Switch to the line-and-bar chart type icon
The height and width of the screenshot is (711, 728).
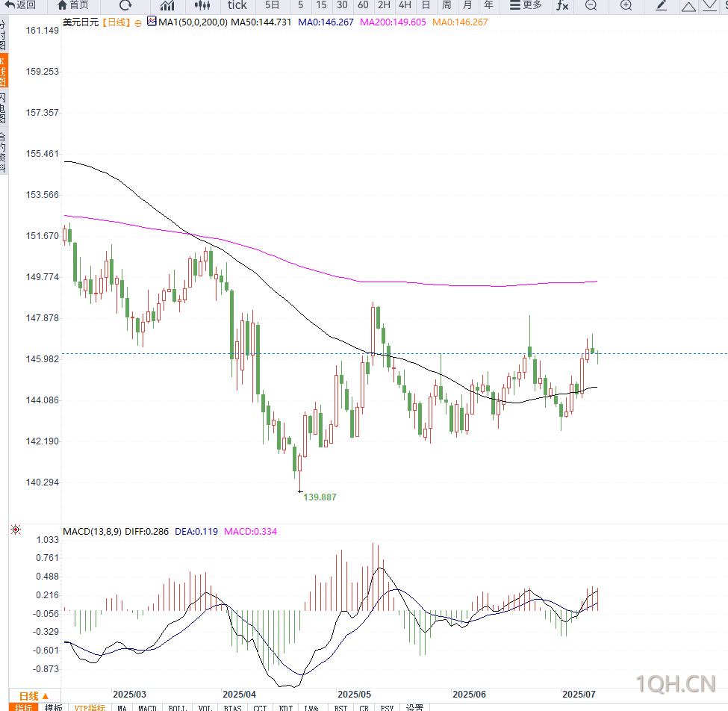[167, 5]
